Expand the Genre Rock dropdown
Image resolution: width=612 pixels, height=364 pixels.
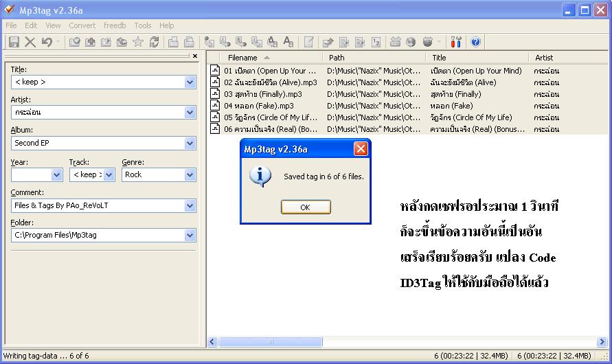pyautogui.click(x=190, y=174)
